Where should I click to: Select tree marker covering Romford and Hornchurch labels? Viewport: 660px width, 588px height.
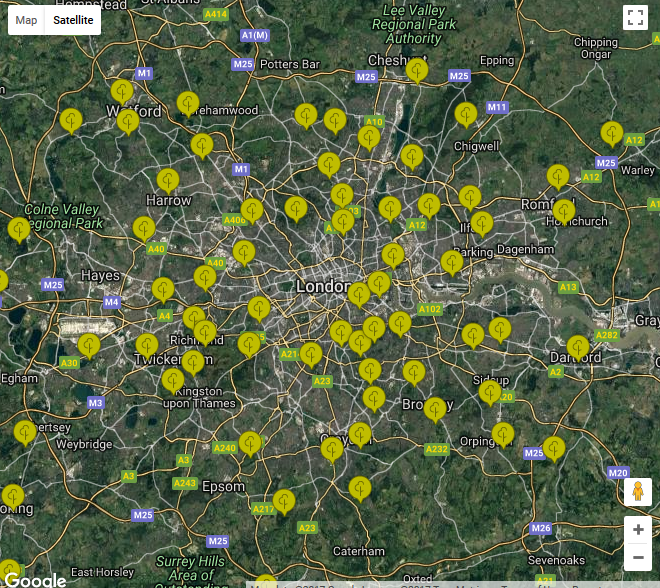(564, 213)
